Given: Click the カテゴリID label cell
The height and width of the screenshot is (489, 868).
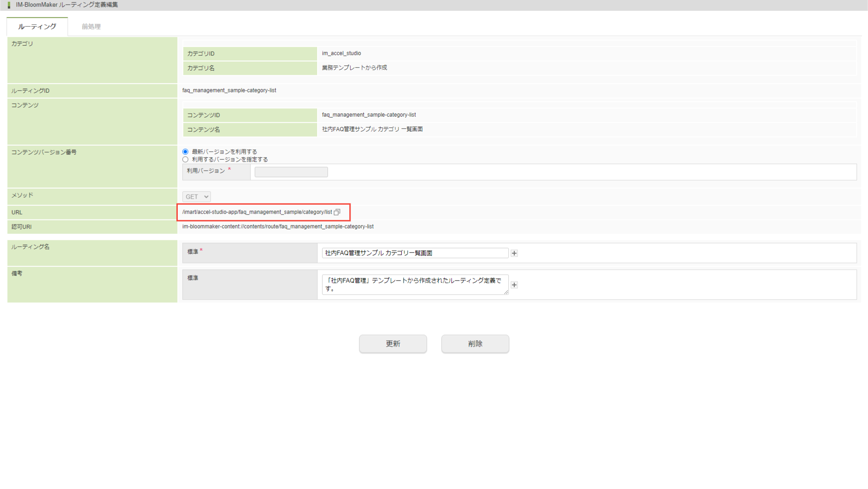Looking at the screenshot, I should click(250, 54).
